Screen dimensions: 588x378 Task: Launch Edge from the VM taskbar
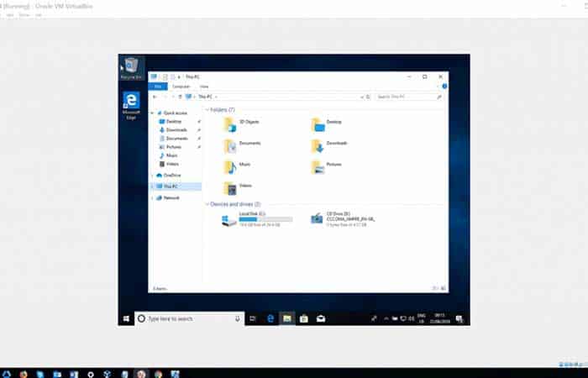coord(270,318)
